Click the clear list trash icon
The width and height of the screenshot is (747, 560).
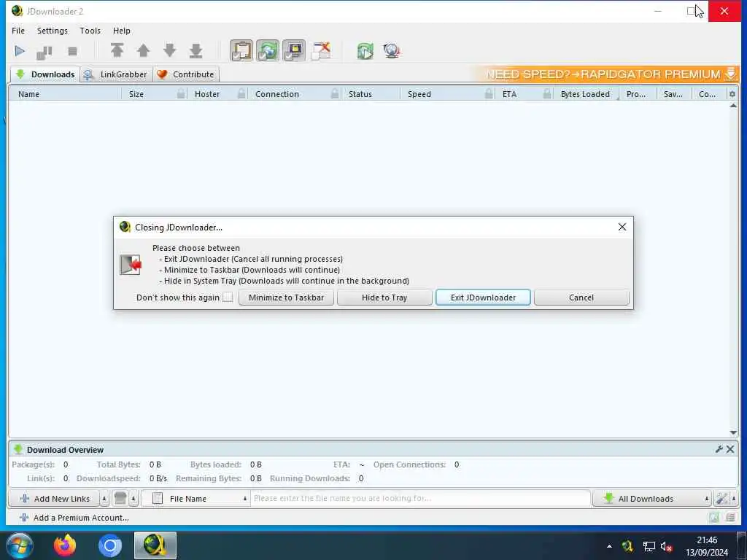[120, 499]
